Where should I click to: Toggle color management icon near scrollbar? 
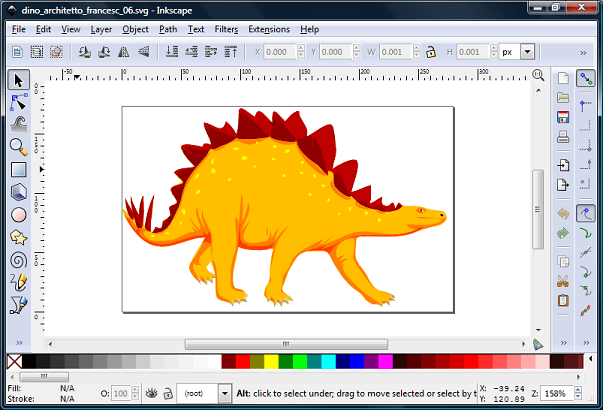pyautogui.click(x=538, y=344)
